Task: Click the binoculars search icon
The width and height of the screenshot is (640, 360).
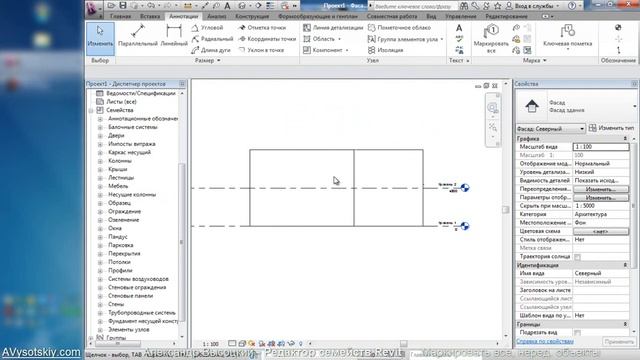Action: [x=464, y=6]
